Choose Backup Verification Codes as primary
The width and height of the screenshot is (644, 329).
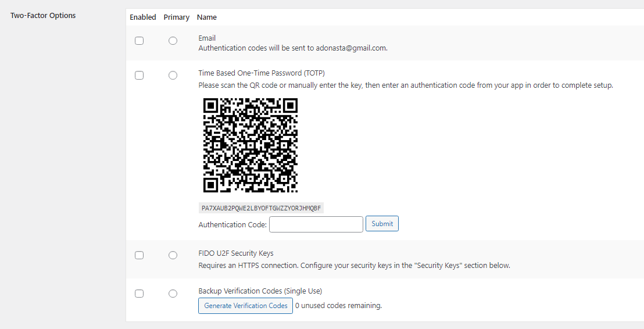[x=173, y=294]
